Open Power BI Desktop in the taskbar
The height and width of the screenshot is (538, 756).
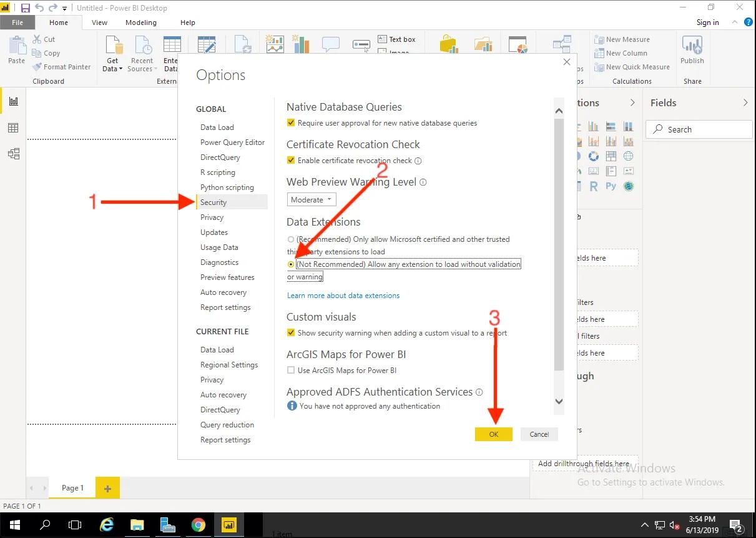click(229, 524)
